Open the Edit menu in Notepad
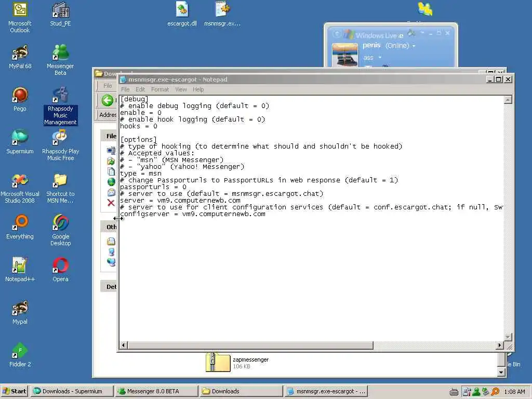Viewport: 532px width, 399px height. pos(140,89)
